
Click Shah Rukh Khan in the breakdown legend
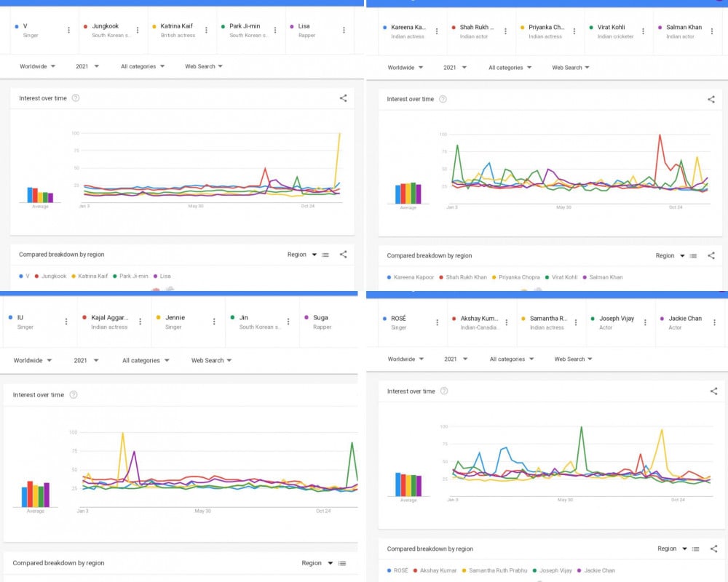[x=463, y=277]
